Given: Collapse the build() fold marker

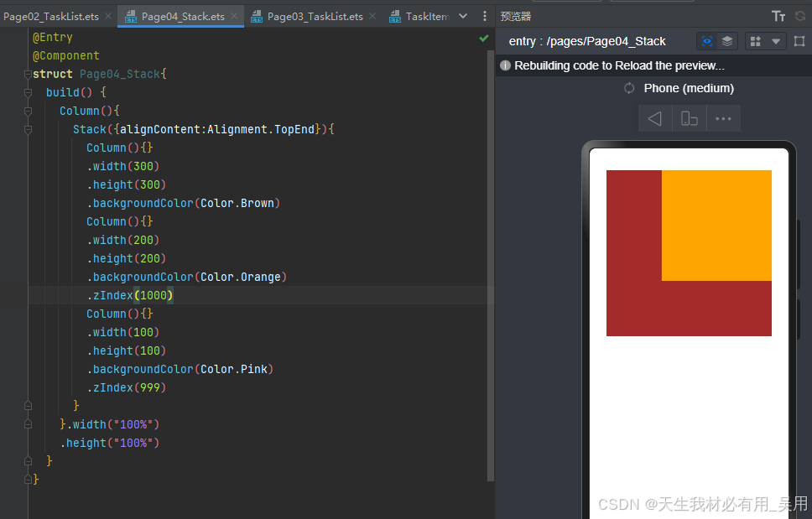Looking at the screenshot, I should click(28, 92).
